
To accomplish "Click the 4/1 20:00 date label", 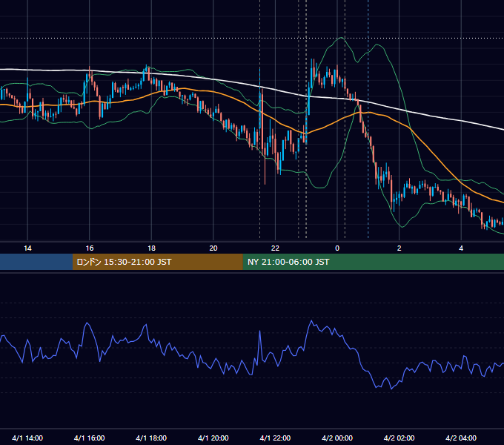I will 213,438.
